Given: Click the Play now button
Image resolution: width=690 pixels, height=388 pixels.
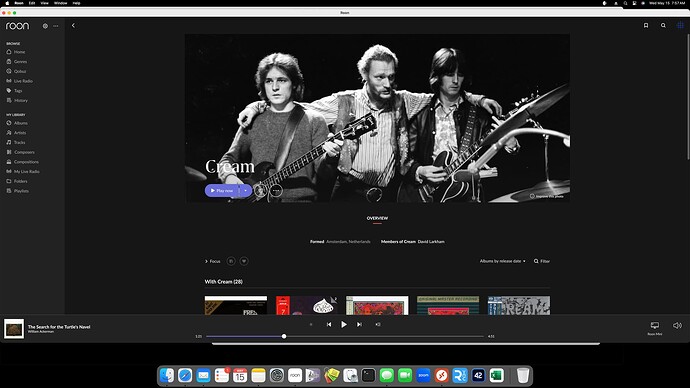Looking at the screenshot, I should pyautogui.click(x=222, y=190).
